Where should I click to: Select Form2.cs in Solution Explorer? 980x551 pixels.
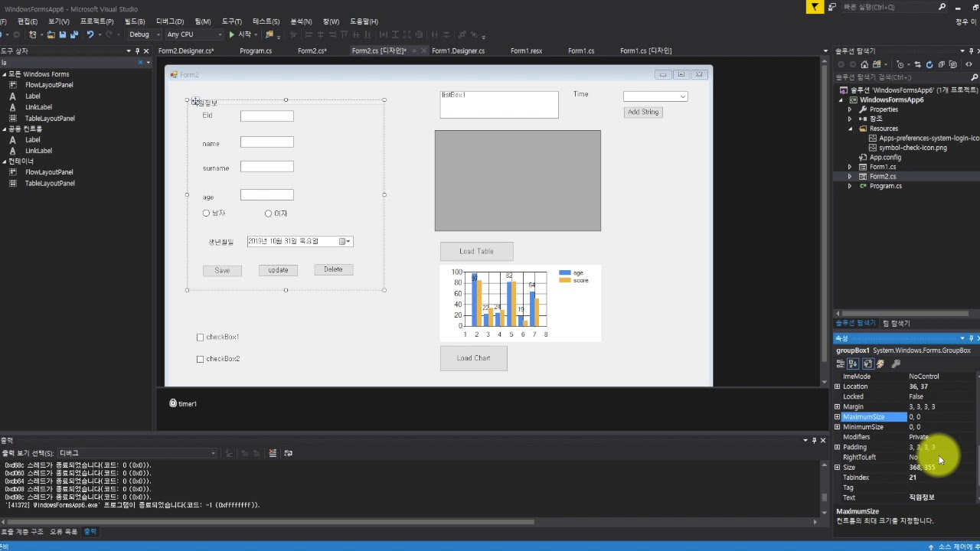882,177
